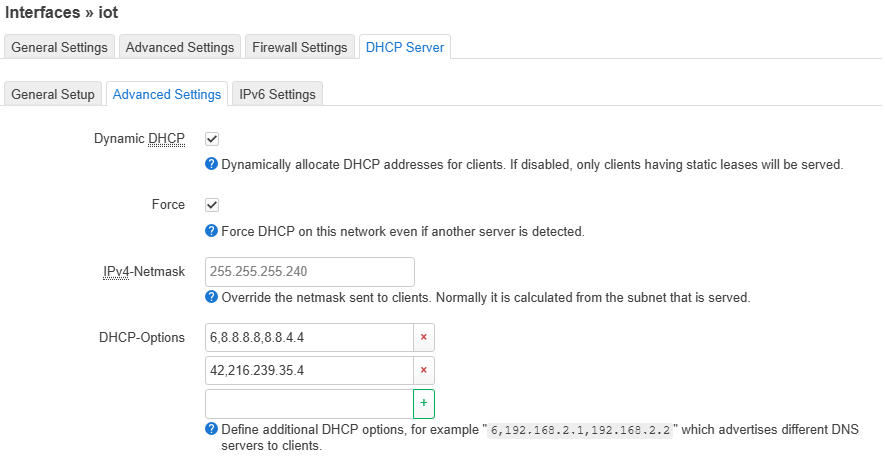Image resolution: width=885 pixels, height=459 pixels.
Task: Switch to the Firewall Settings tab
Action: point(300,47)
